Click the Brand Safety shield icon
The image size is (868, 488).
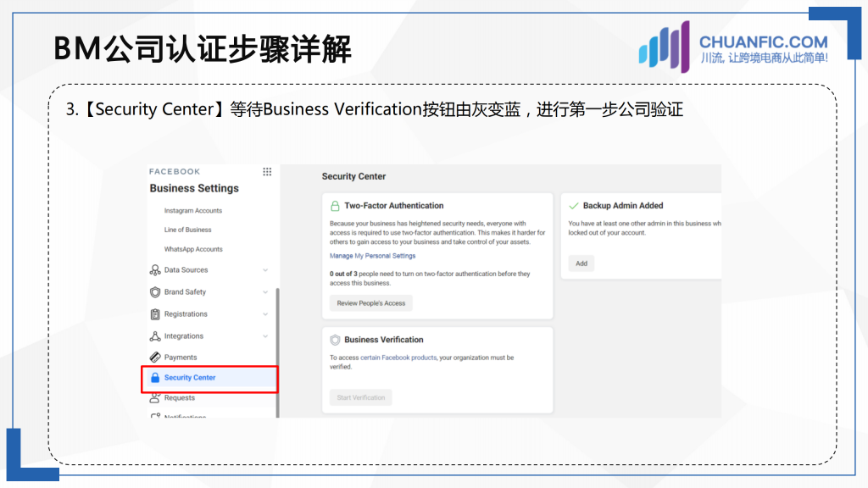coord(155,292)
